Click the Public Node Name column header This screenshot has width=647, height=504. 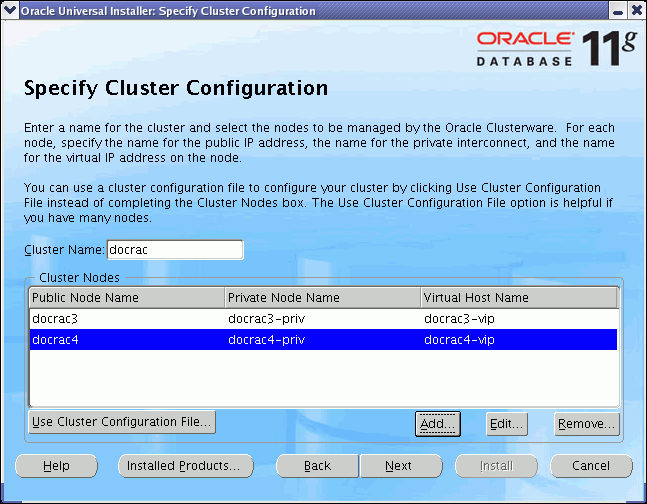pyautogui.click(x=126, y=298)
